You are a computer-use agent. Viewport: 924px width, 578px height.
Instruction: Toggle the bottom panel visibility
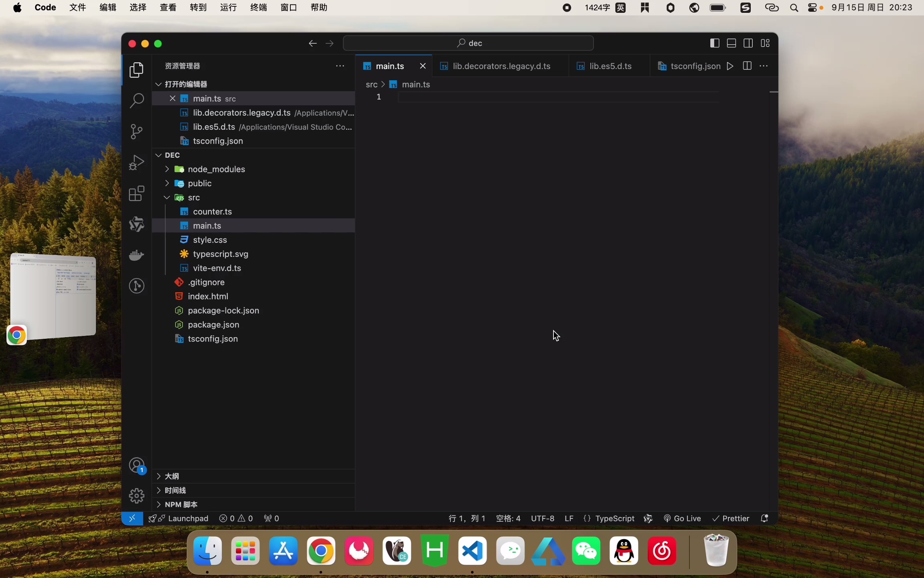tap(731, 43)
